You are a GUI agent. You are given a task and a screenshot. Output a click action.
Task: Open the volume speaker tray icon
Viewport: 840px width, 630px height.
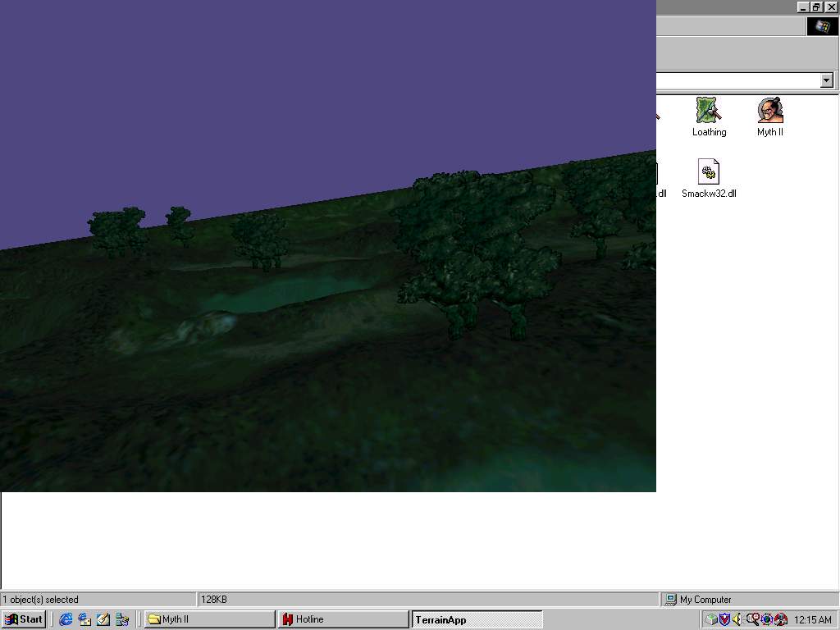[x=737, y=619]
